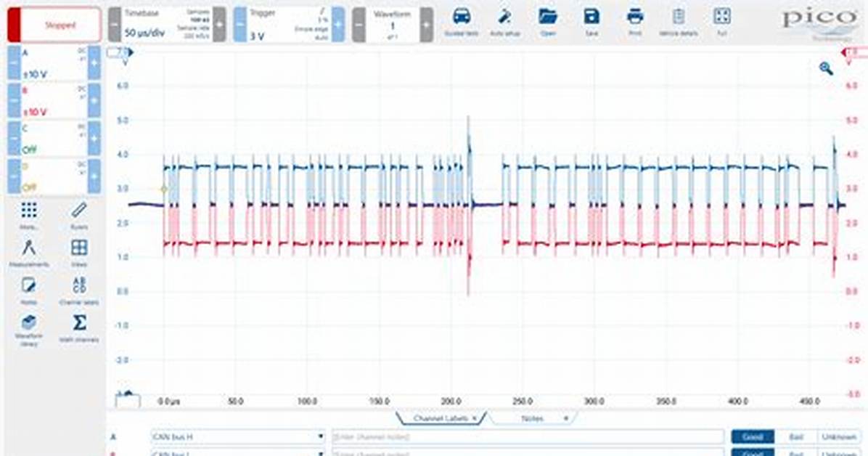Click the pre-trigger time handle on axis
The image size is (868, 456).
128,399
